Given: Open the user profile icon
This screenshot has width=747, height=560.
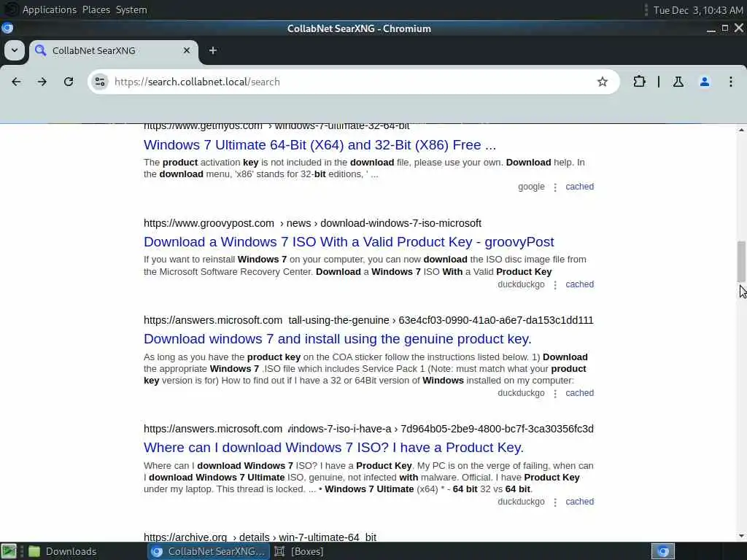Looking at the screenshot, I should click(705, 82).
